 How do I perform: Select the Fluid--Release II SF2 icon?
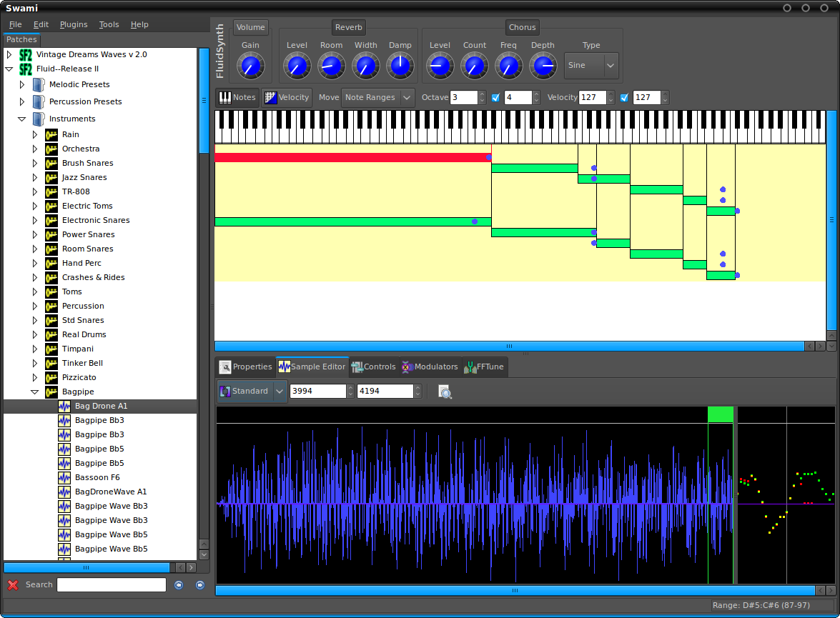[x=26, y=69]
